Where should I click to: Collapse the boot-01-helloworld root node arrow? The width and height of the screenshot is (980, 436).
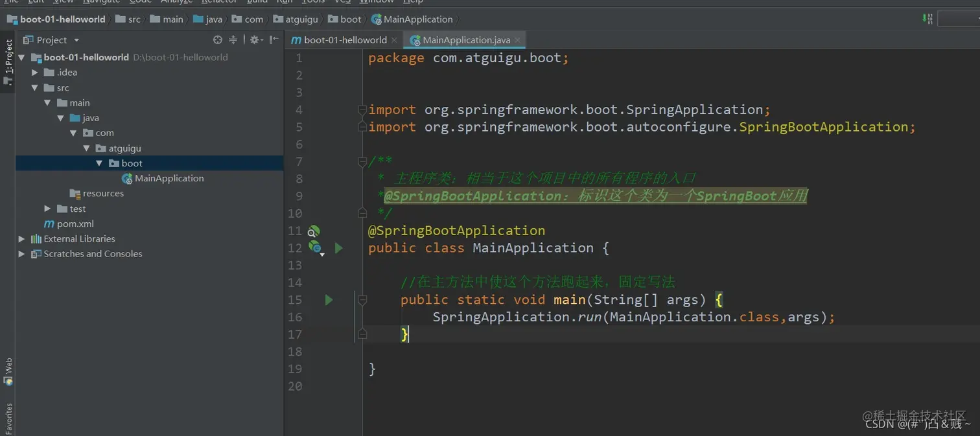pyautogui.click(x=21, y=58)
